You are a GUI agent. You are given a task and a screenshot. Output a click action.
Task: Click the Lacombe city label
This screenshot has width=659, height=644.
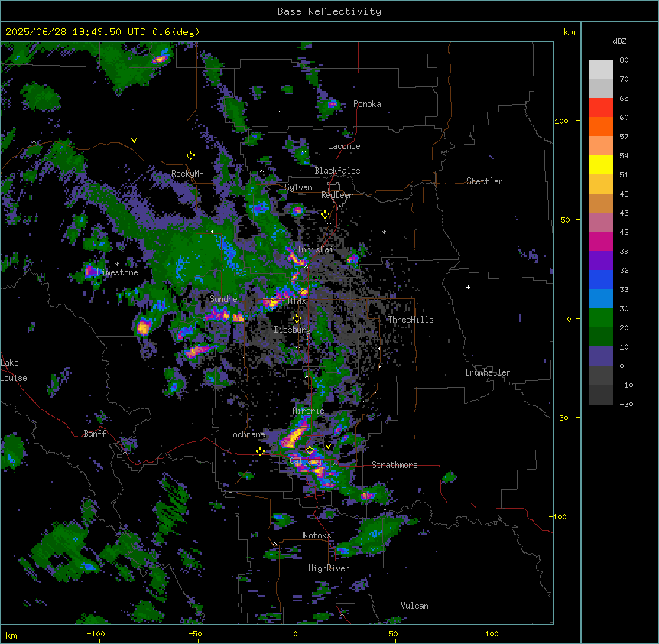click(x=344, y=146)
